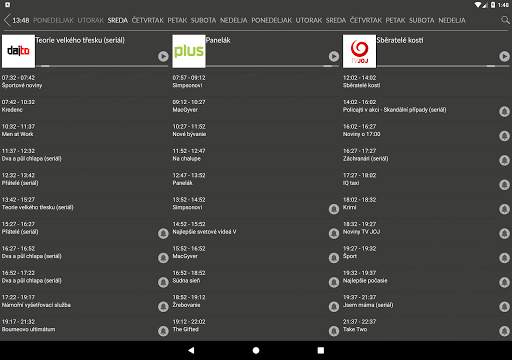Toggle reminder bell for Noviny o 17:00
The height and width of the screenshot is (360, 512).
click(504, 136)
